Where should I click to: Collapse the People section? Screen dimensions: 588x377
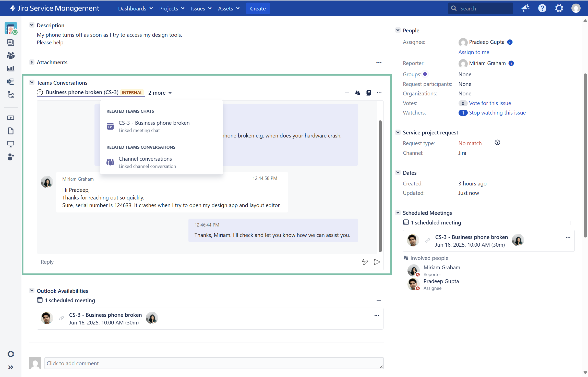(398, 30)
